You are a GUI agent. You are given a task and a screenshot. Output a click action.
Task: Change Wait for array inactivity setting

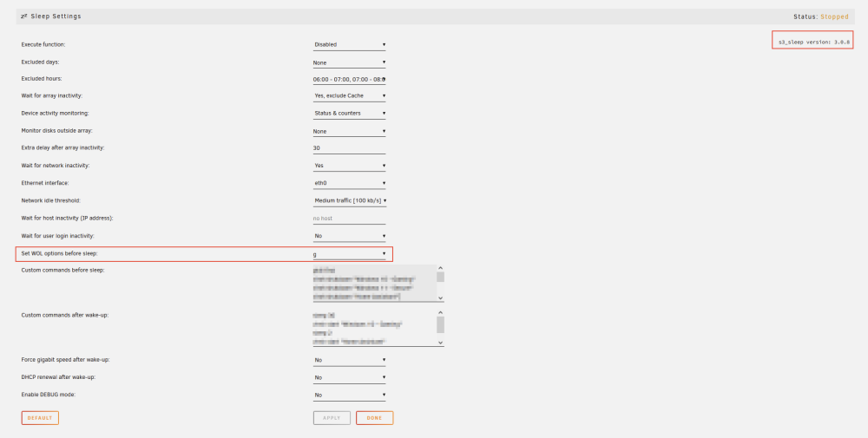349,95
